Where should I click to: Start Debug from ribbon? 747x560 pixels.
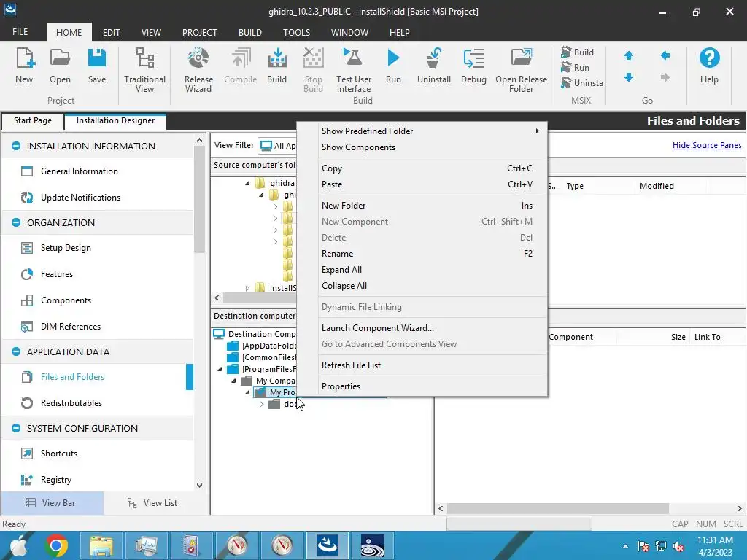tap(473, 66)
